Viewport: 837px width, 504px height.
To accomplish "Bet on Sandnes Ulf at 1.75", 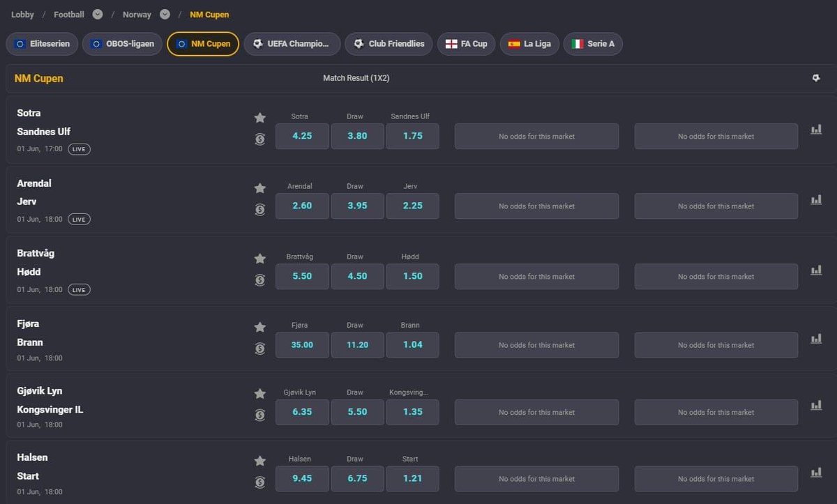I will click(x=413, y=137).
